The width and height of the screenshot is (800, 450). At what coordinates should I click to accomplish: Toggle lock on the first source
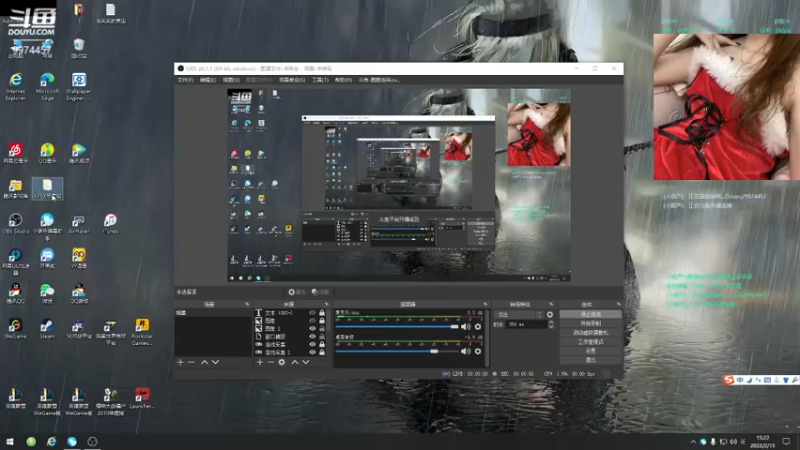[x=322, y=313]
